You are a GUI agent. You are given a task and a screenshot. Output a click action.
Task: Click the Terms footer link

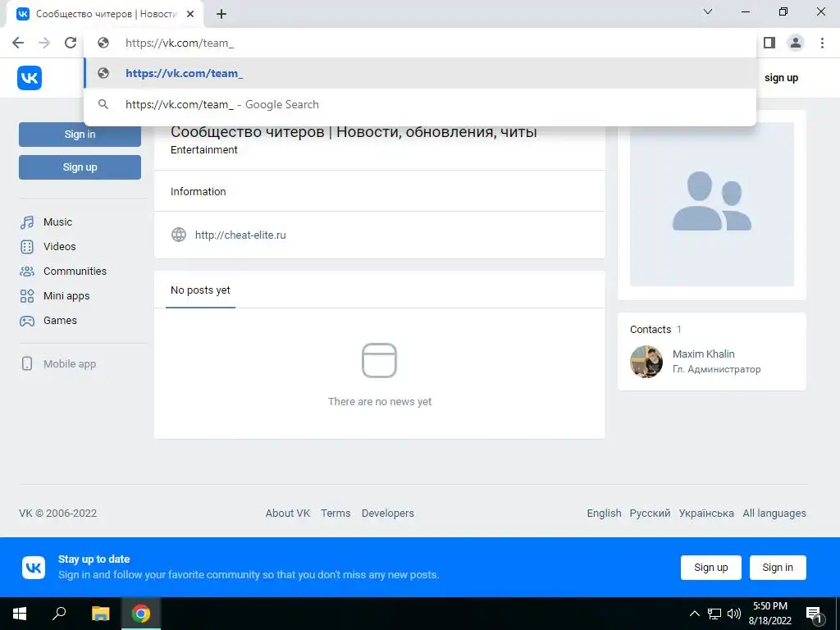tap(336, 514)
